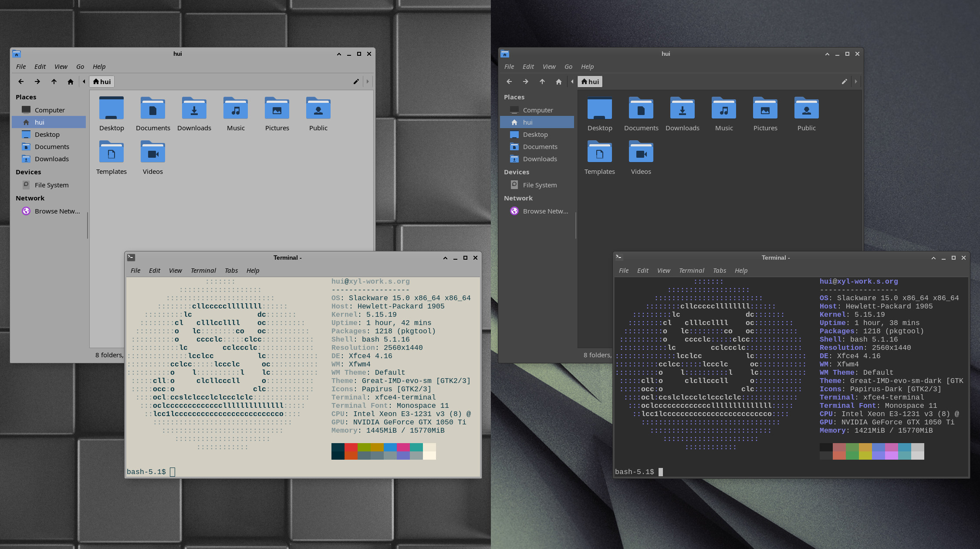Click bash prompt cursor in dark terminal
Screen dimensions: 980x549
pyautogui.click(x=661, y=472)
